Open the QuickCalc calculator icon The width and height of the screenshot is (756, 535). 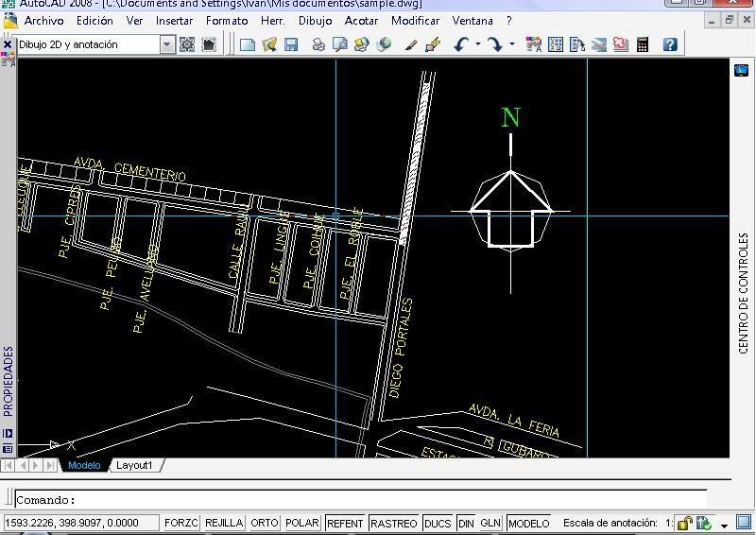click(x=643, y=44)
